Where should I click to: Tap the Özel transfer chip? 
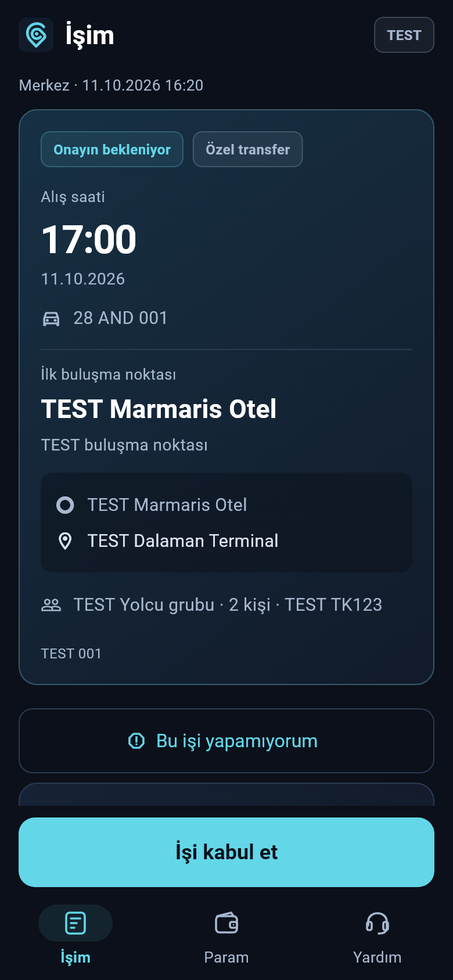[248, 149]
